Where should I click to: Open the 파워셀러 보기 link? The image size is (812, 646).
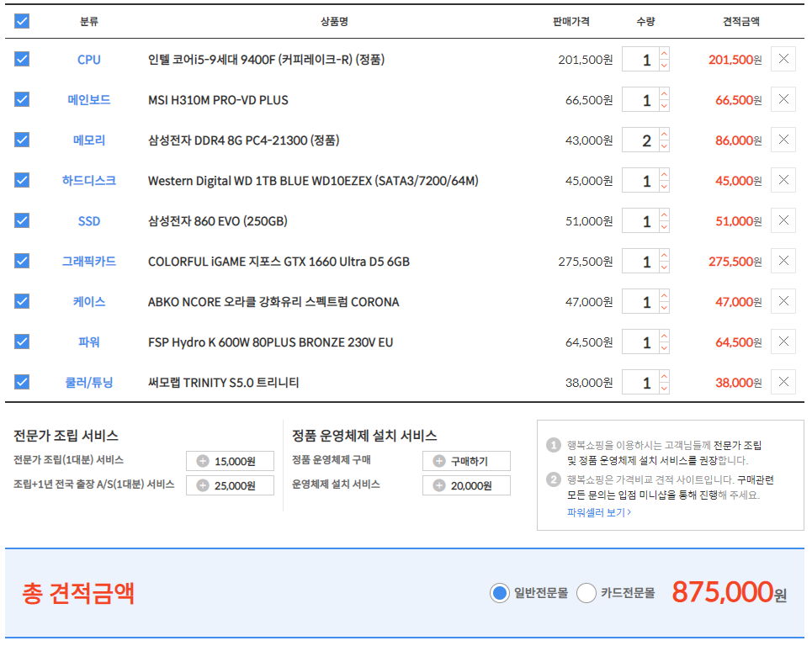tap(598, 512)
